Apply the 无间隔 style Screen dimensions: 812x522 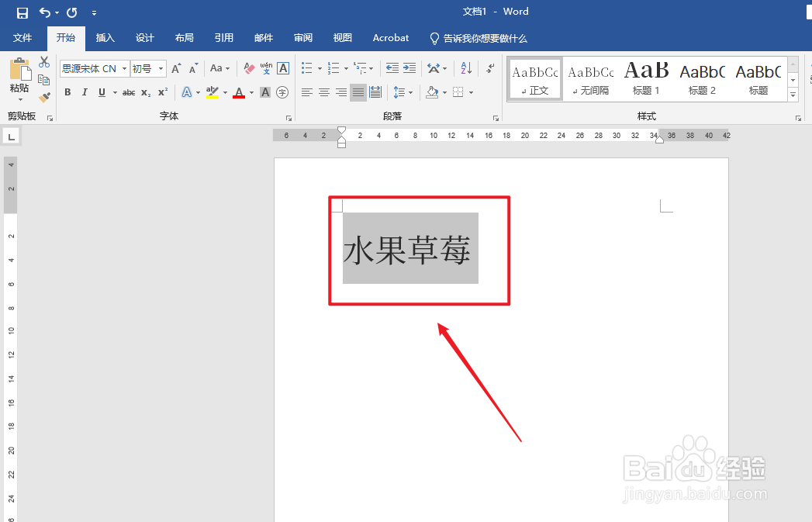point(590,78)
